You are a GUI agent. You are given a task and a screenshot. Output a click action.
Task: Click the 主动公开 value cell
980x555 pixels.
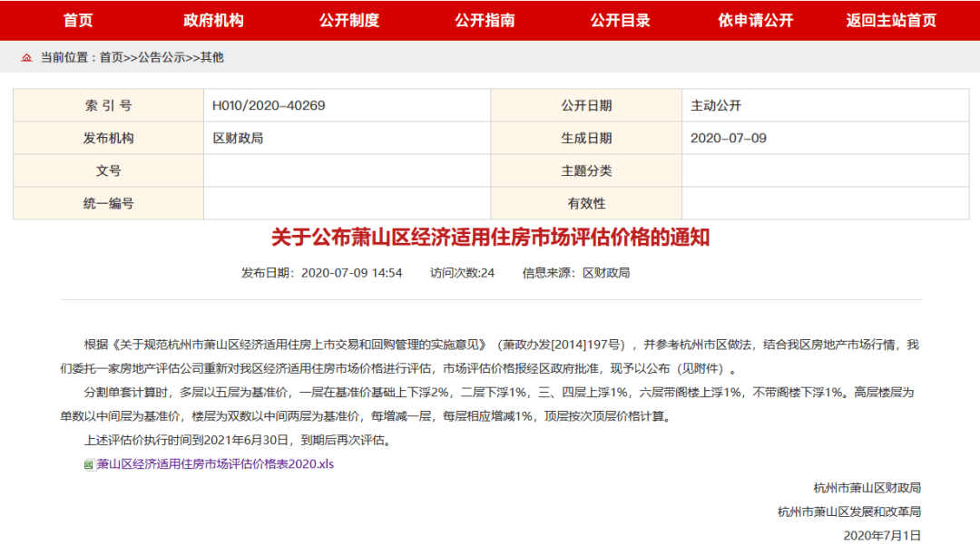click(826, 105)
